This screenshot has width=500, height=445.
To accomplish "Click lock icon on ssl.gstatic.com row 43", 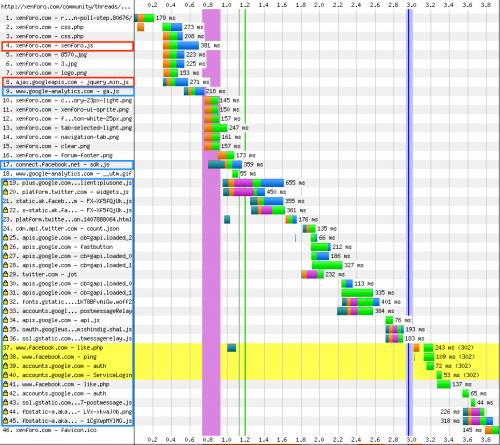I will (5, 403).
